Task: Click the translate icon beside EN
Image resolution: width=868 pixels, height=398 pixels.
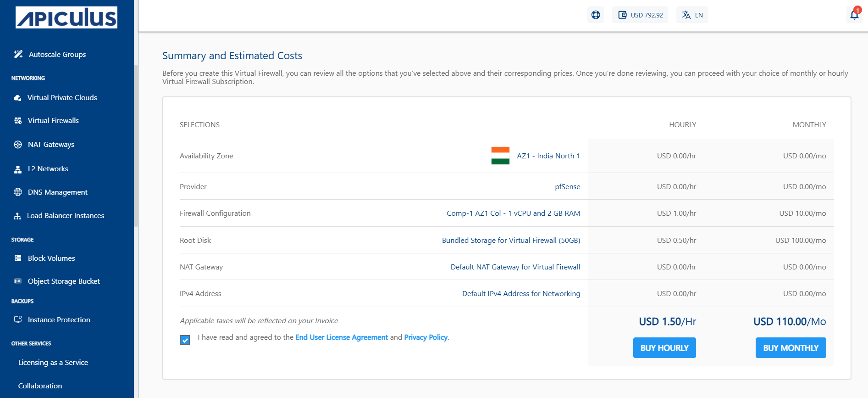Action: click(686, 15)
